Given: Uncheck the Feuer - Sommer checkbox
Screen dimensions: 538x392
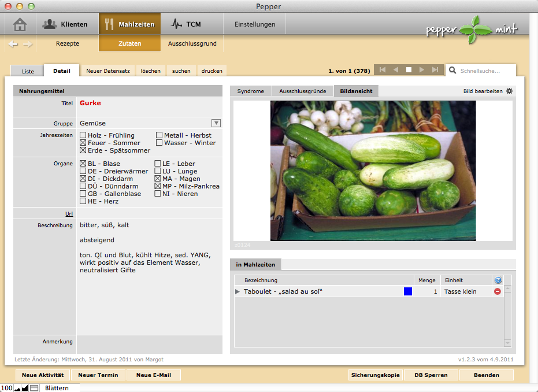Looking at the screenshot, I should point(83,143).
